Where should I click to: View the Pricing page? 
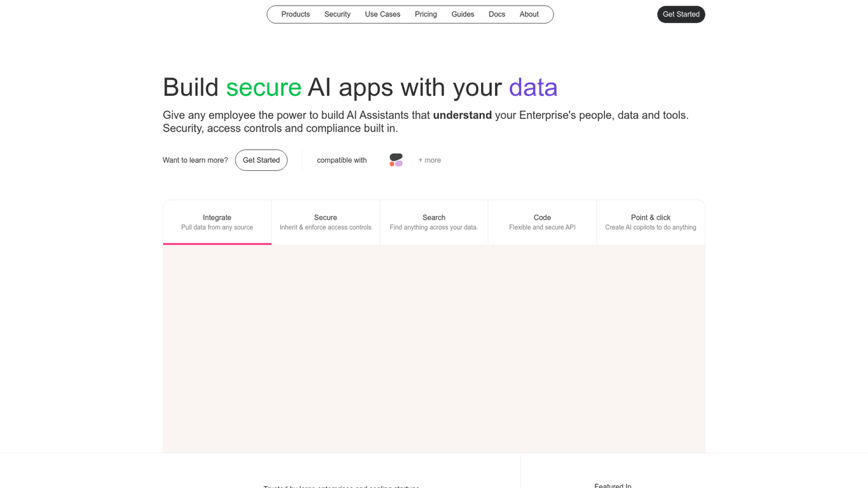pyautogui.click(x=426, y=14)
